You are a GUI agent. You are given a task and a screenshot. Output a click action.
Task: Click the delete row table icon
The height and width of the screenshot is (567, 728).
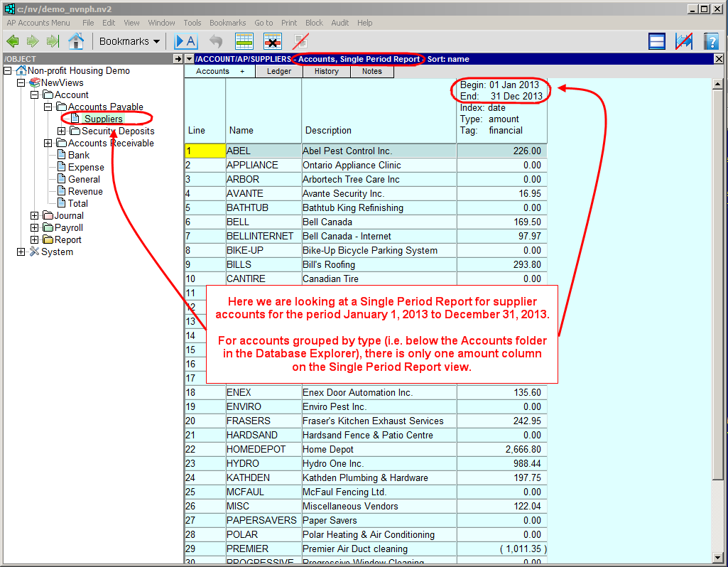pos(273,41)
